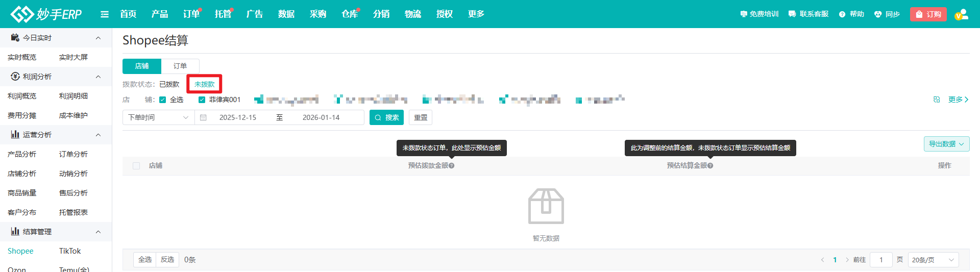Open 免费培训 free training

click(x=759, y=14)
